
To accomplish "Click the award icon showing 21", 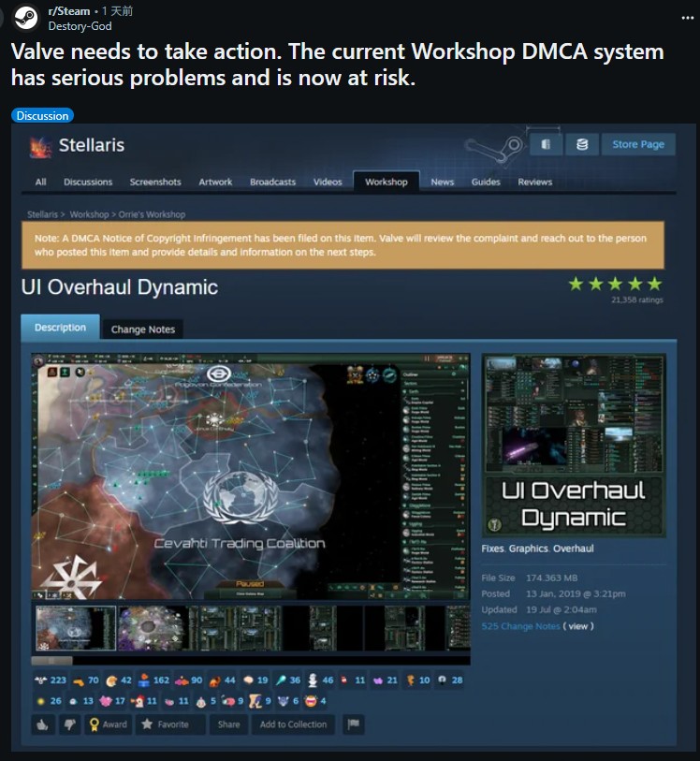I will 378,681.
